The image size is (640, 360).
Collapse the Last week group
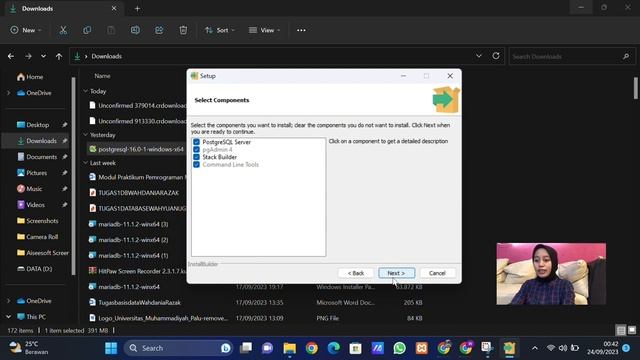[85, 163]
